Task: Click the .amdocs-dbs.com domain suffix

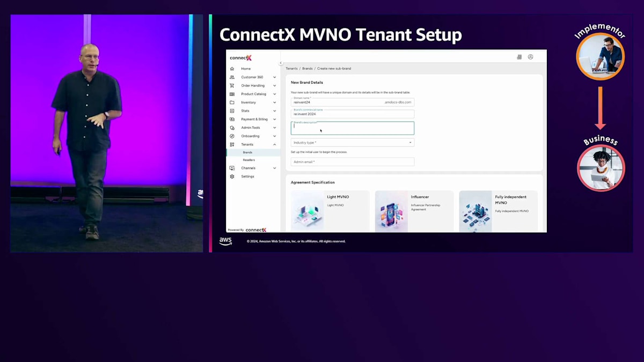Action: point(398,102)
